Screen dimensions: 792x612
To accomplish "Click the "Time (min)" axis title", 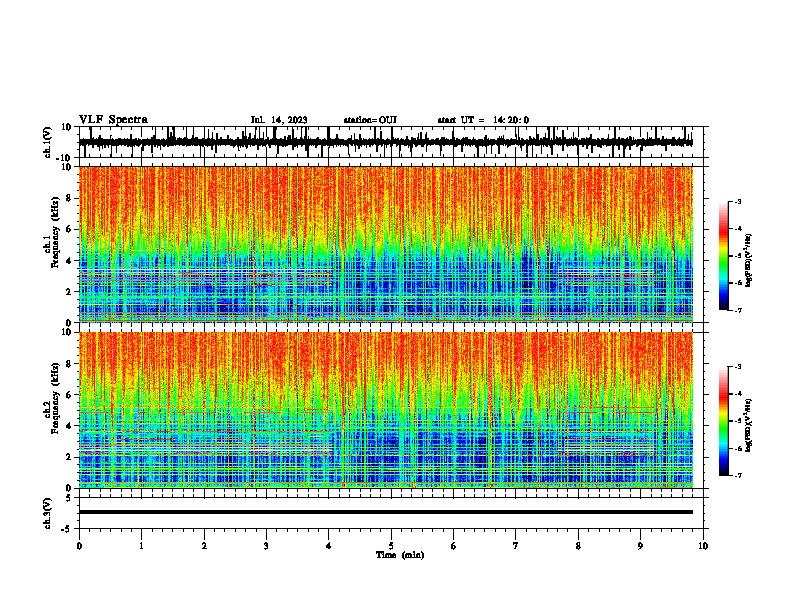I will (x=400, y=555).
